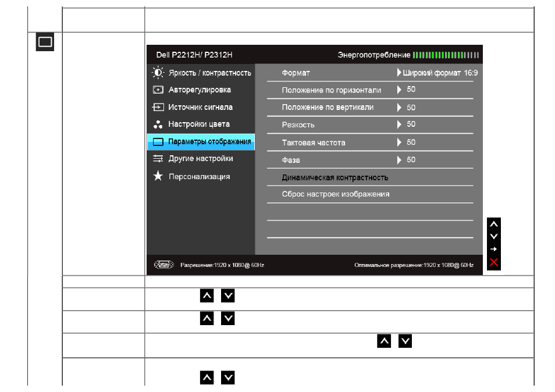Image resolution: width=555 pixels, height=392 pixels.
Task: Expand the Положение по вертикали arrow
Action: click(x=399, y=107)
